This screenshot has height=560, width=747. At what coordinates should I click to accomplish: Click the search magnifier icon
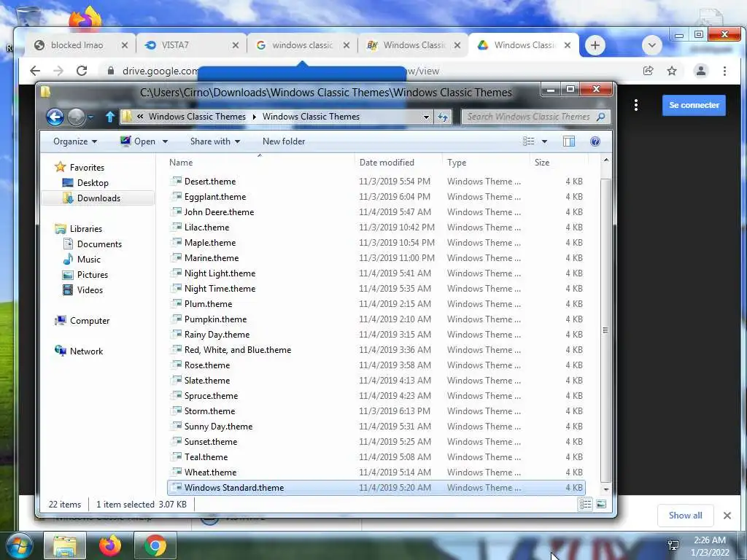(x=601, y=117)
